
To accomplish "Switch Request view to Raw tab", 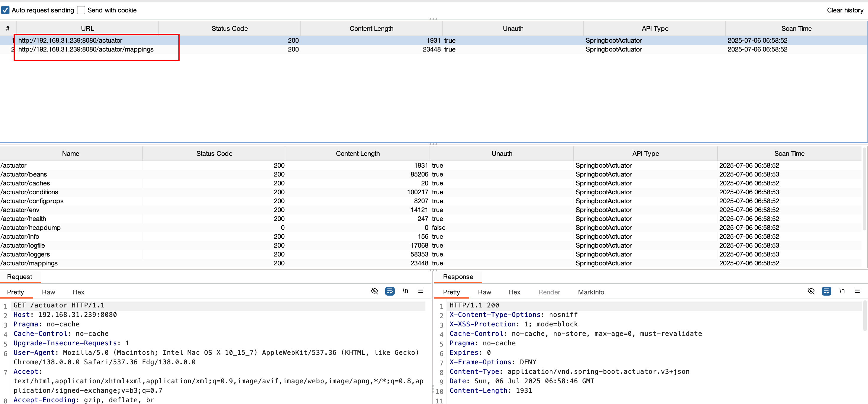I will click(x=48, y=292).
